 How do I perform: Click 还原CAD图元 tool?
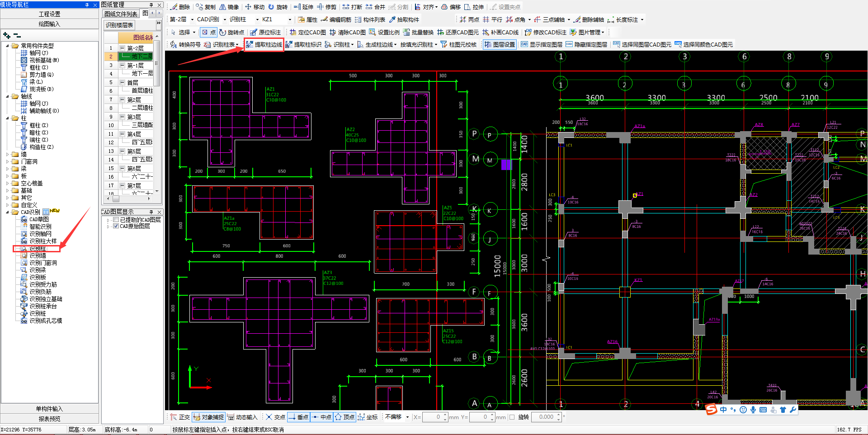[x=458, y=32]
